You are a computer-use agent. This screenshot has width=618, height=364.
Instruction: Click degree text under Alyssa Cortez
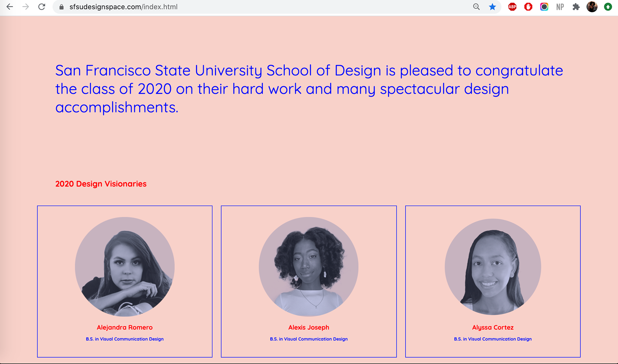tap(493, 339)
